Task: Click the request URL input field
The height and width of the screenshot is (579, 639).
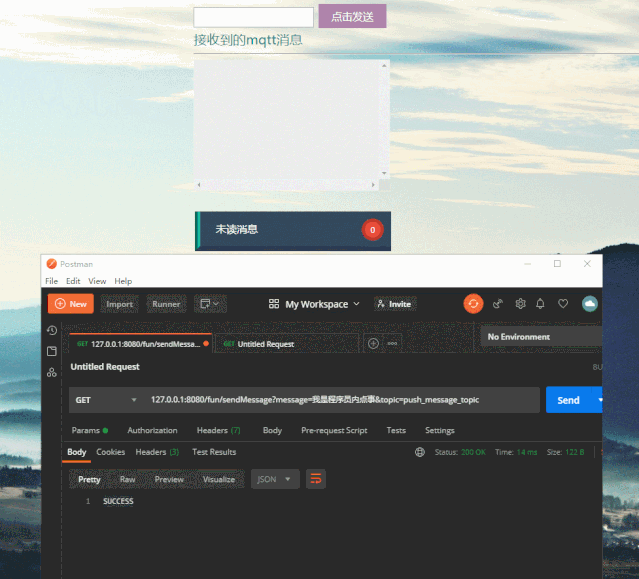Action: (x=342, y=400)
